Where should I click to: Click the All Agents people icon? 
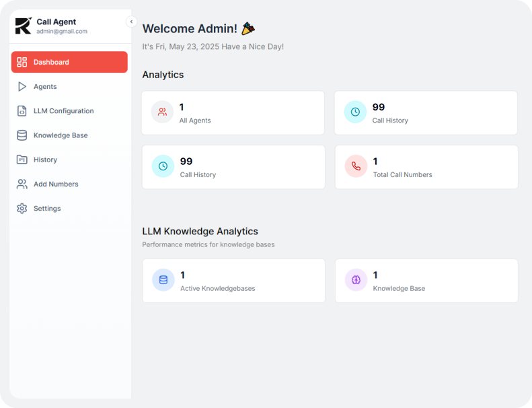click(163, 112)
